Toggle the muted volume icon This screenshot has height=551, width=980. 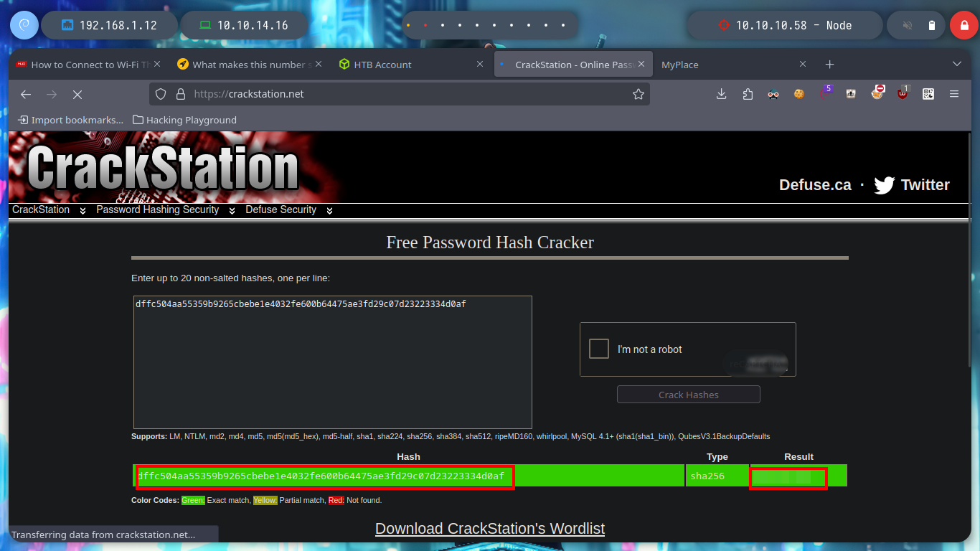[x=908, y=26]
